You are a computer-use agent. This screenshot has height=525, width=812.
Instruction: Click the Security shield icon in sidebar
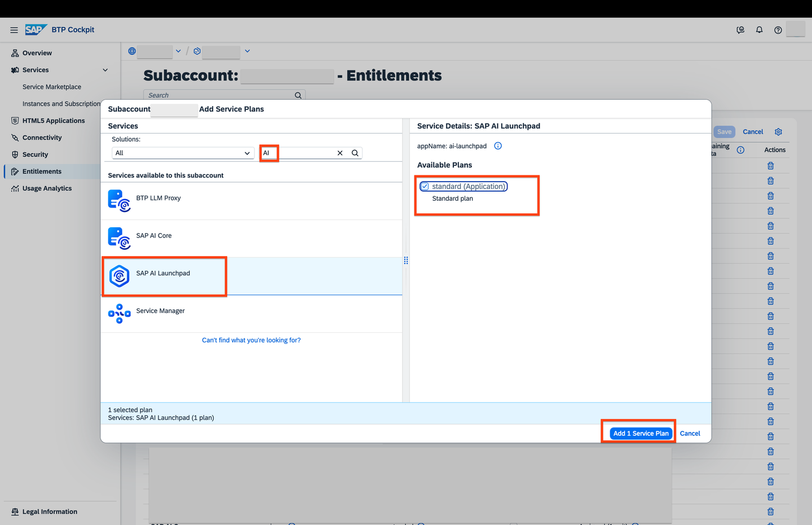tap(15, 155)
